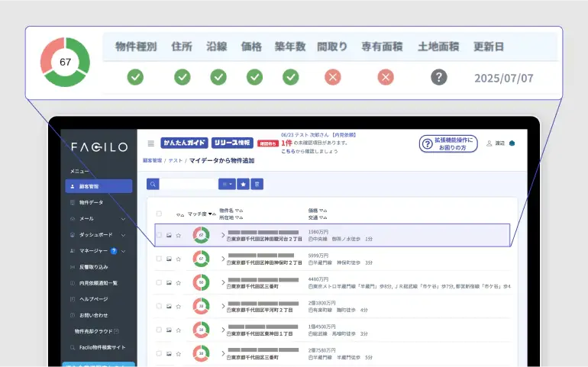Click the gray question mark for 土地面積
The image size is (588, 367).
coord(438,77)
